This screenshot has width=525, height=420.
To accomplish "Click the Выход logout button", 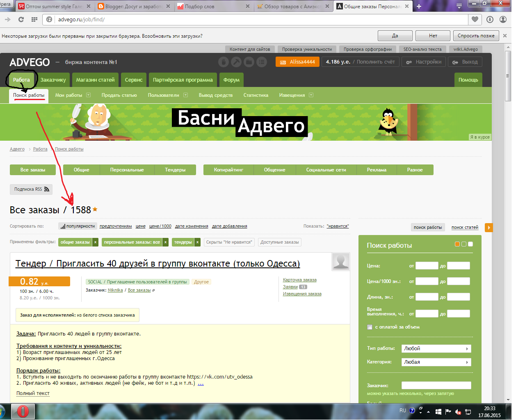I will click(465, 62).
